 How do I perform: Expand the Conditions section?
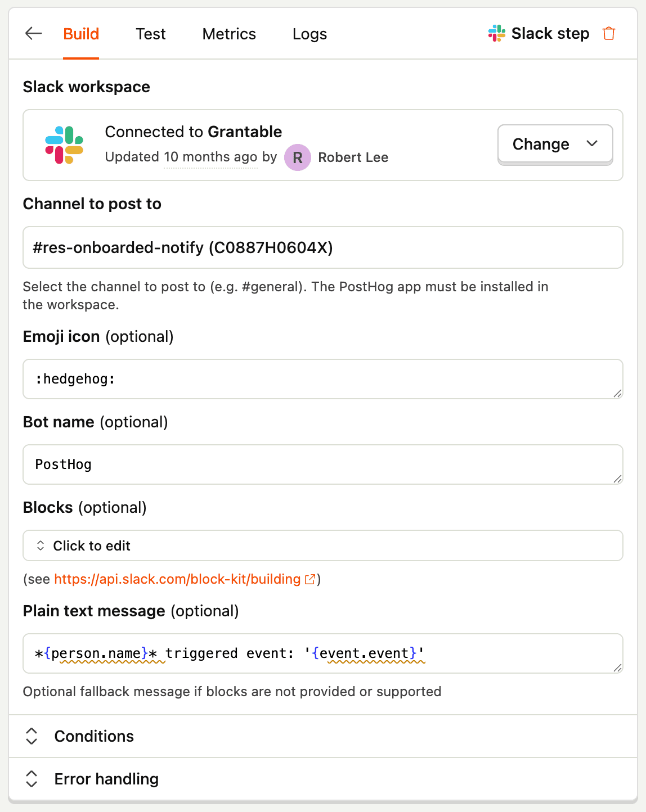click(x=94, y=736)
